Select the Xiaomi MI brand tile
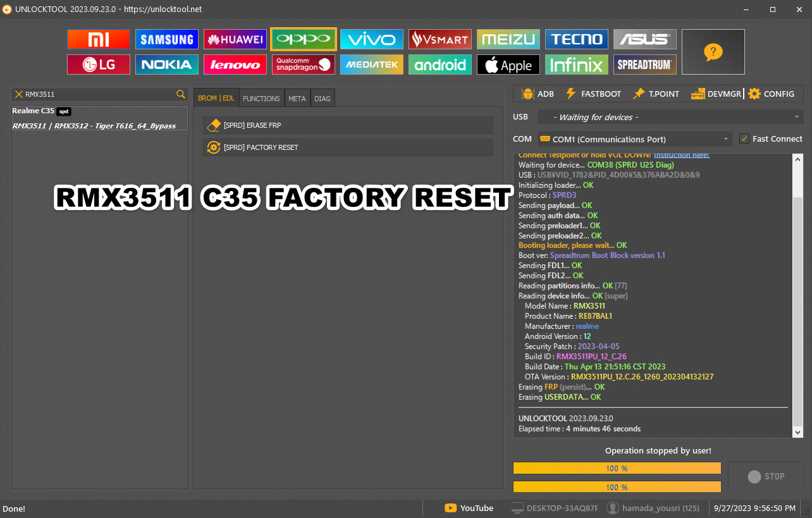812x518 pixels. tap(99, 39)
